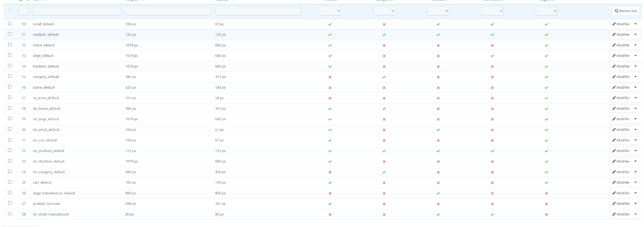
Task: Open the Magasins filter dropdown
Action: 546,11
